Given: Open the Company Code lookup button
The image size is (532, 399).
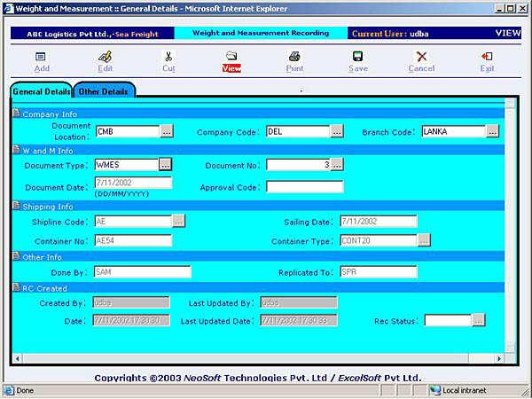Looking at the screenshot, I should click(337, 131).
